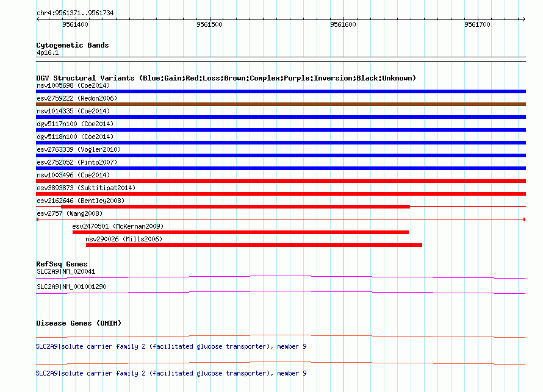The width and height of the screenshot is (543, 392).
Task: Open the SLC2A9|NM_020041 gene label
Action: (x=66, y=272)
